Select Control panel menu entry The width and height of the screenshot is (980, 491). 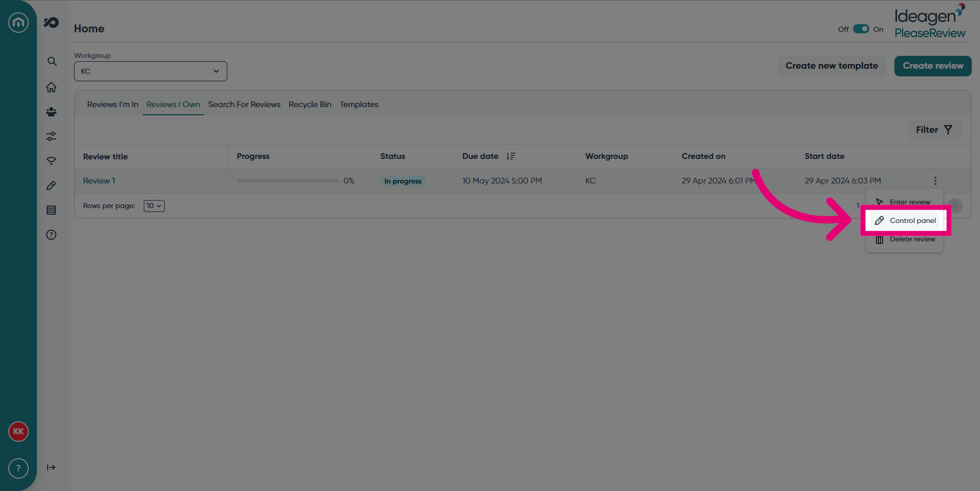coord(906,220)
